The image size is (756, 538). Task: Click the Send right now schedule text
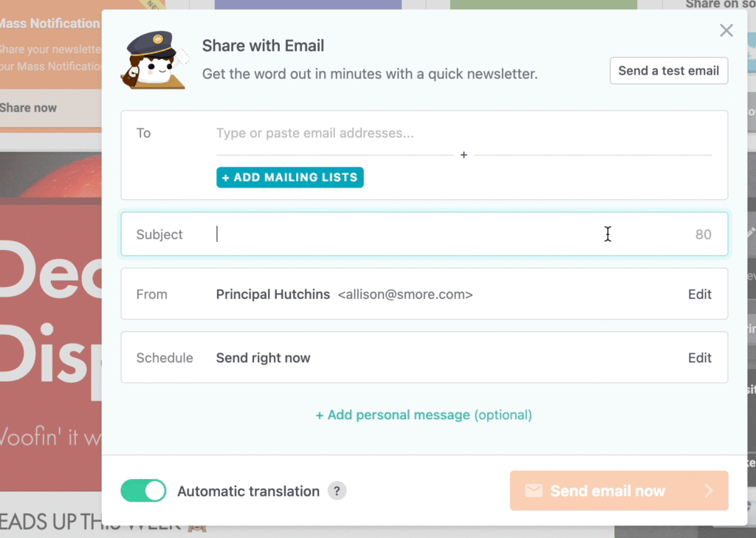pos(264,358)
